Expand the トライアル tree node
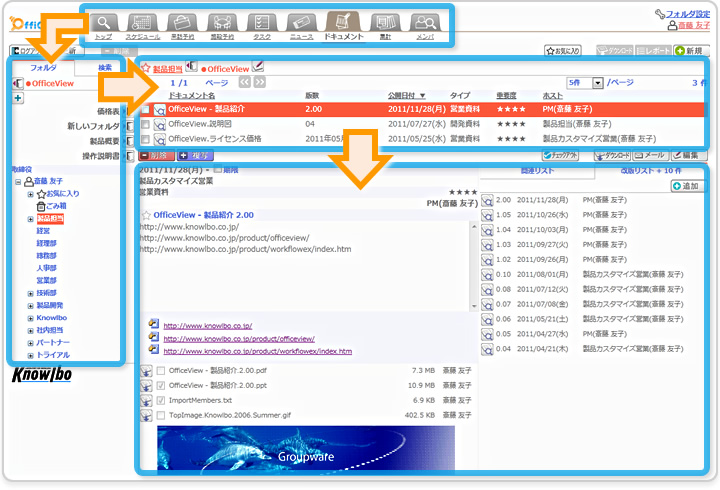 click(30, 355)
